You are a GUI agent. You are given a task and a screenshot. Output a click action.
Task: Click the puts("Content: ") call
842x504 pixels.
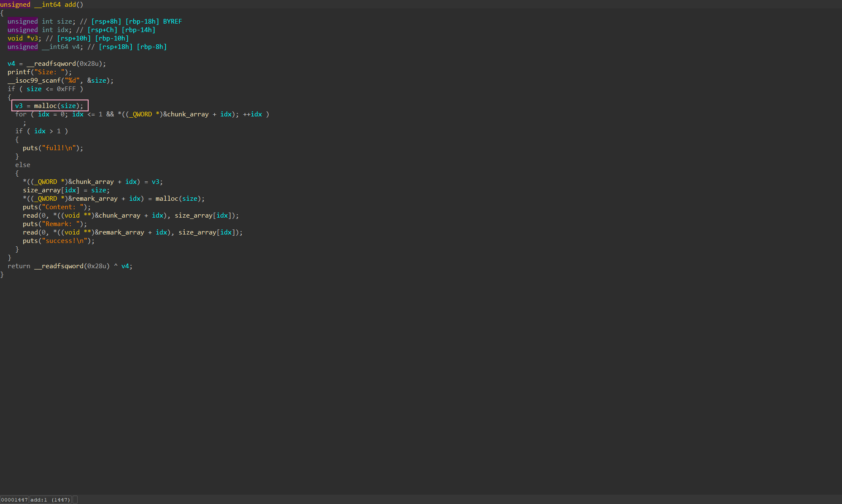click(57, 207)
